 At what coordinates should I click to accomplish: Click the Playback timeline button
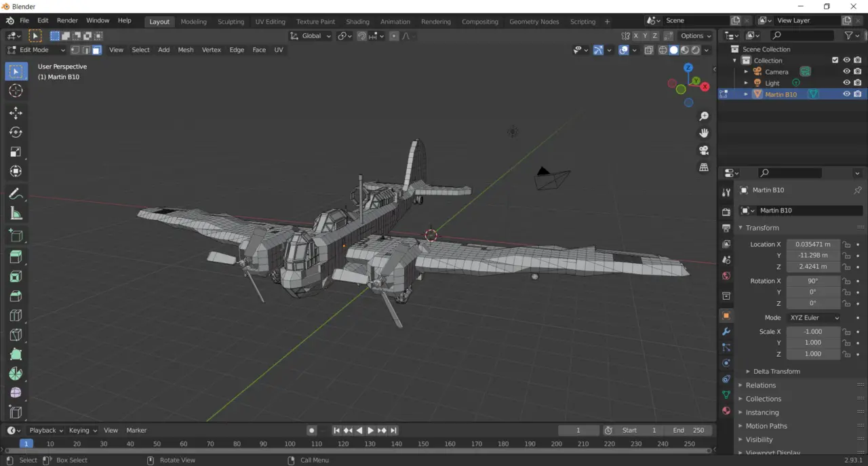coord(46,430)
